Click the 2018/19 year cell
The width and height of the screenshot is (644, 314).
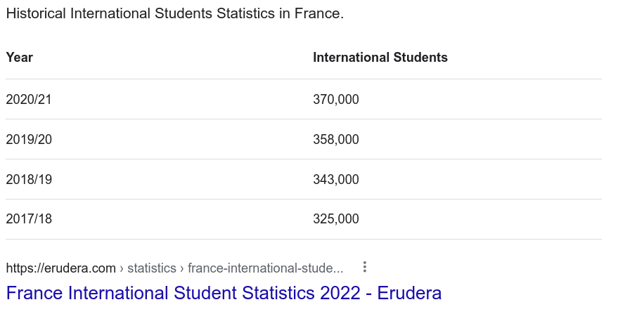[29, 179]
